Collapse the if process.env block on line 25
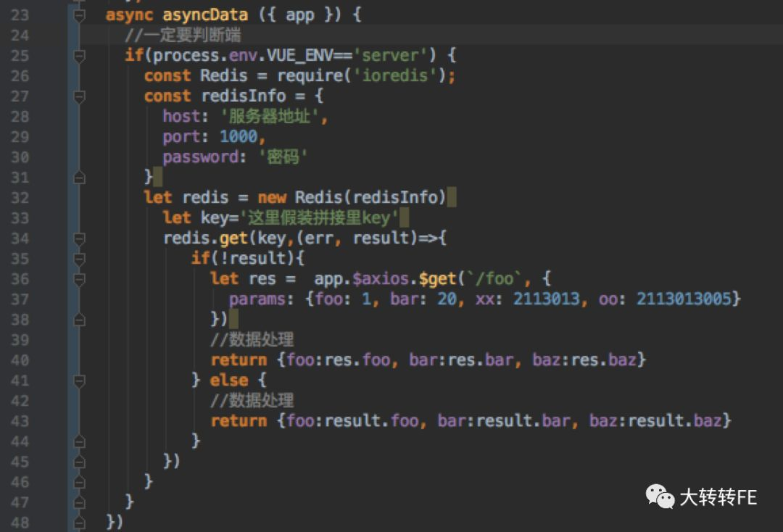This screenshot has height=532, width=783. click(x=80, y=56)
